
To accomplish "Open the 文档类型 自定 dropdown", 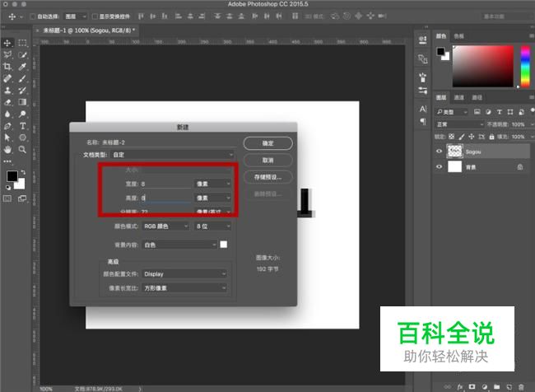I will pyautogui.click(x=173, y=155).
